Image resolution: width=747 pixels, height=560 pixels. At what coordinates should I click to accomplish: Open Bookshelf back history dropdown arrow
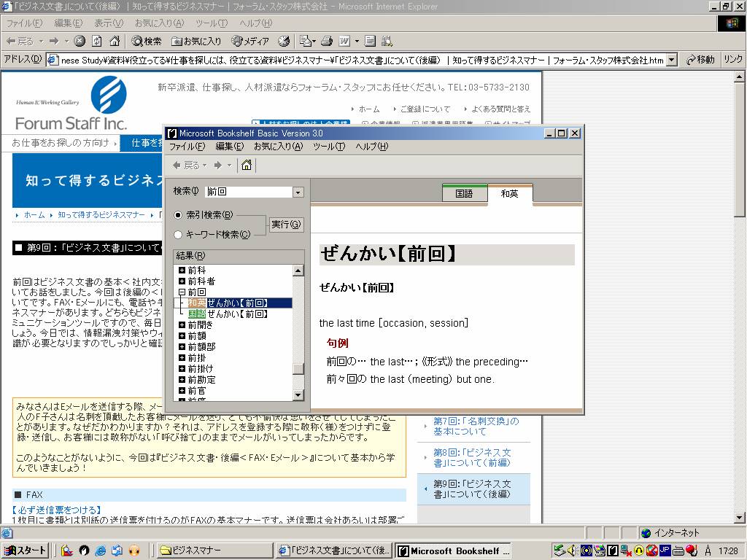coord(205,166)
